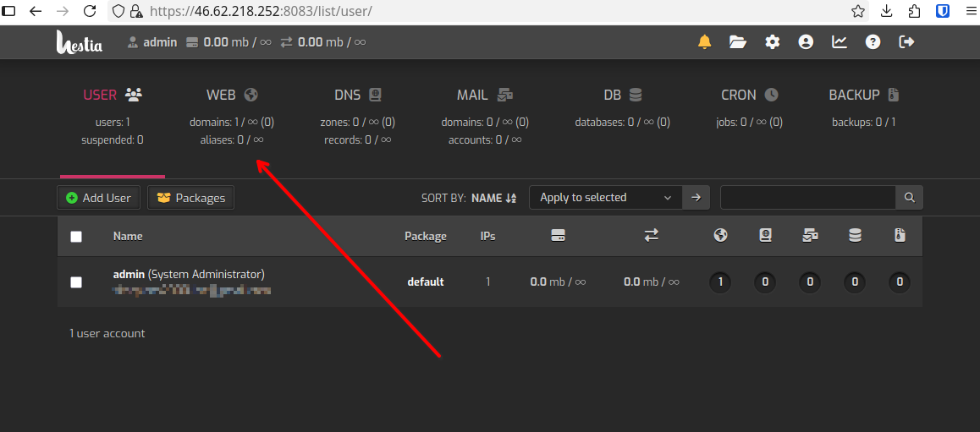Open the Apply to selected dropdown
Viewport: 980px width, 432px height.
coord(605,198)
